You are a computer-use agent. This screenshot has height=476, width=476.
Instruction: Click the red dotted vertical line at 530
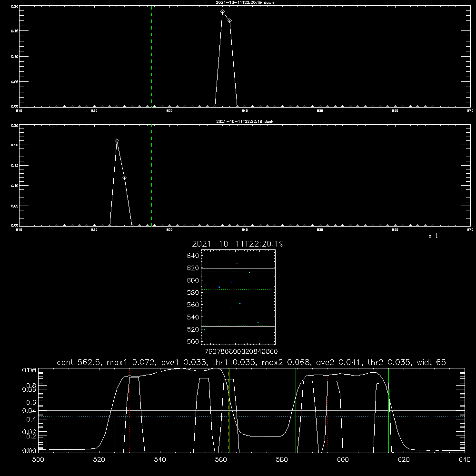point(129,410)
